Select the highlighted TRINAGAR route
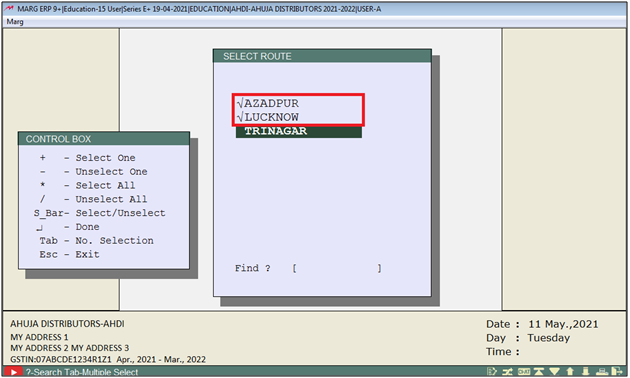 (x=299, y=131)
